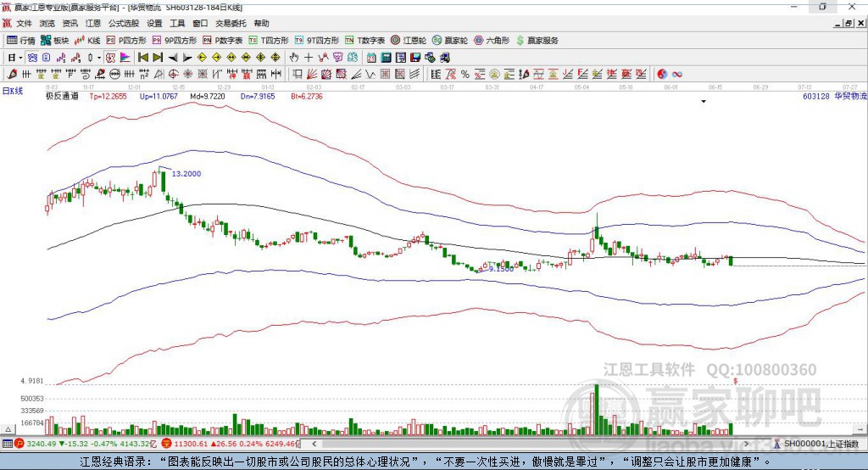Click the Md=9.7220 value
The image size is (868, 470).
pyautogui.click(x=208, y=96)
